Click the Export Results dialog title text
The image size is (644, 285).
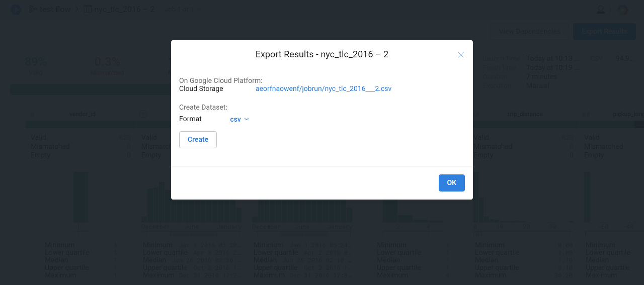(x=322, y=54)
